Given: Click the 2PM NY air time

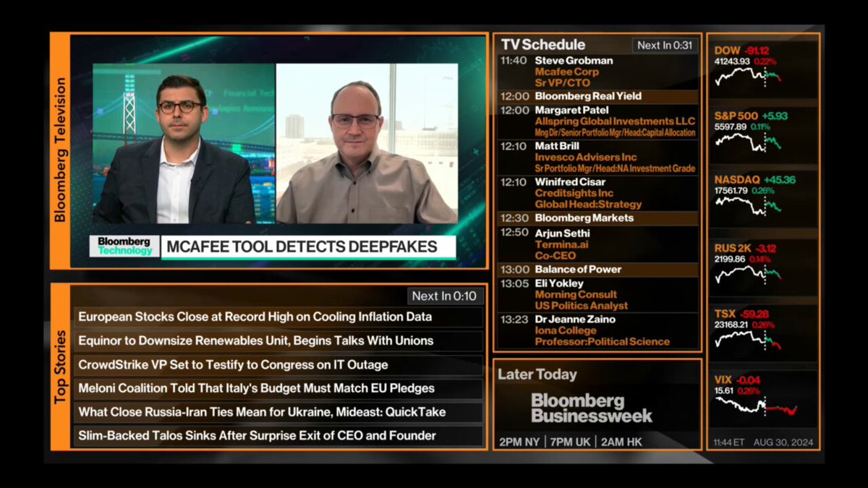Looking at the screenshot, I should click(x=519, y=442).
